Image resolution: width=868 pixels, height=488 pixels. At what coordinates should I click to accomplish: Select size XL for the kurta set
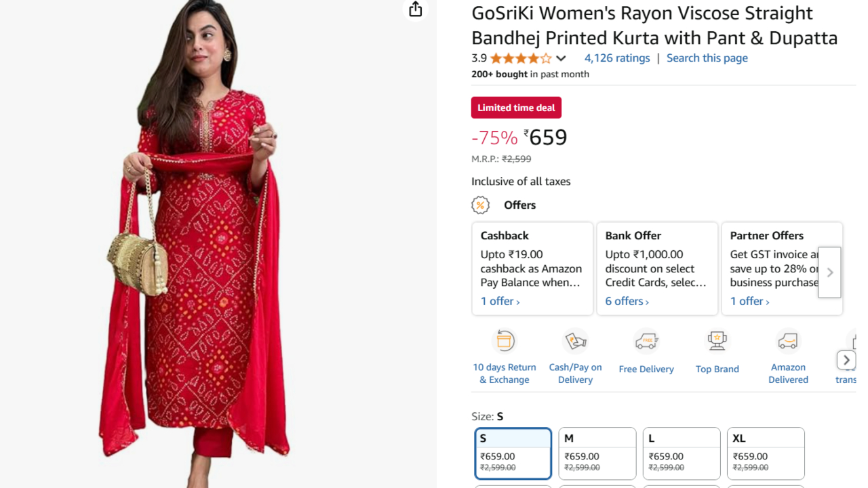(x=765, y=453)
